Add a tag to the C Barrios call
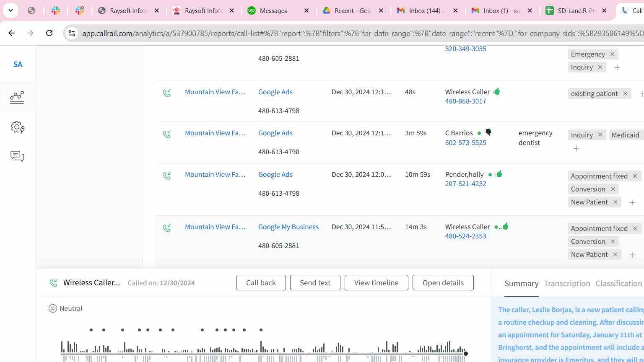 point(576,148)
